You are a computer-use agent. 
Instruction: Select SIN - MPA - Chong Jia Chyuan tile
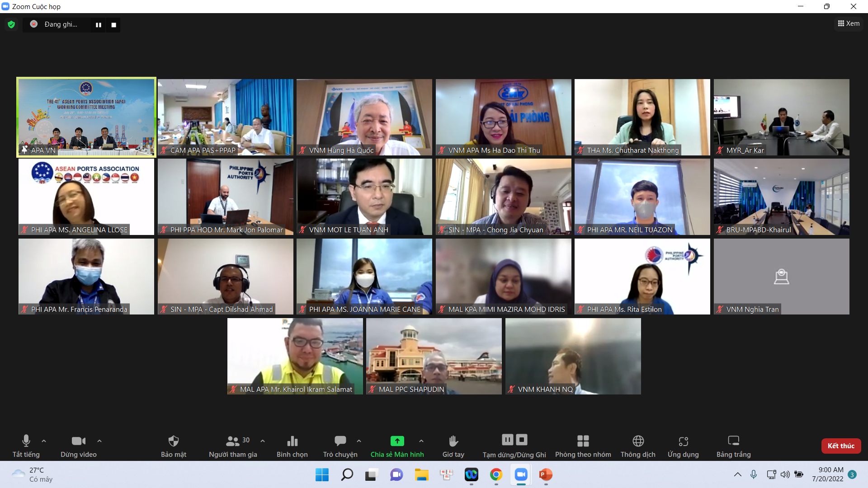point(504,197)
